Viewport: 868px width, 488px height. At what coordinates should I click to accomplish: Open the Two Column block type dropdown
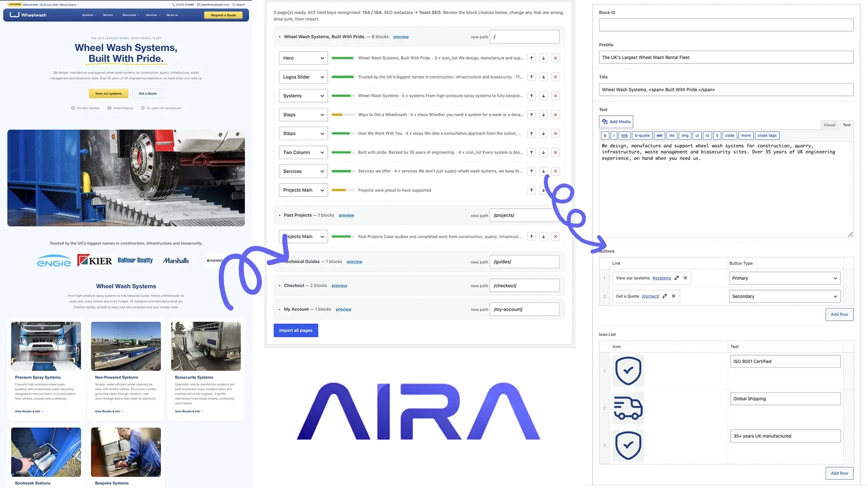pyautogui.click(x=303, y=152)
